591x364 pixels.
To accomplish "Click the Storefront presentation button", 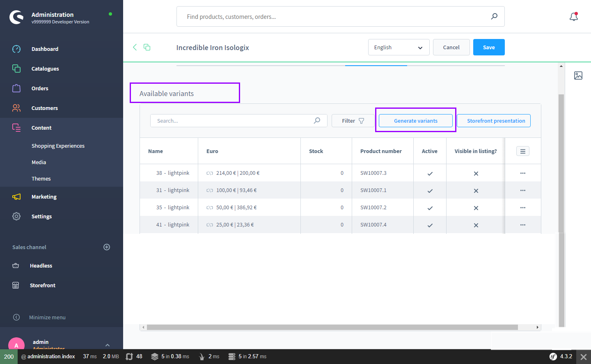I will (x=494, y=121).
